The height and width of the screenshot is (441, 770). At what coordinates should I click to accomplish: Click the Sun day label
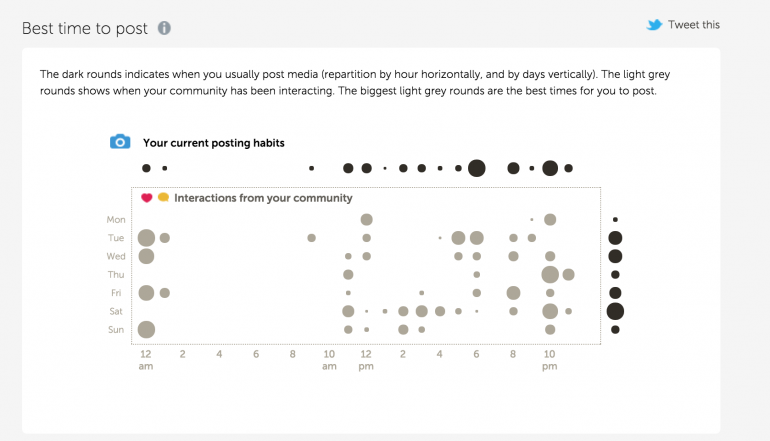coord(116,329)
